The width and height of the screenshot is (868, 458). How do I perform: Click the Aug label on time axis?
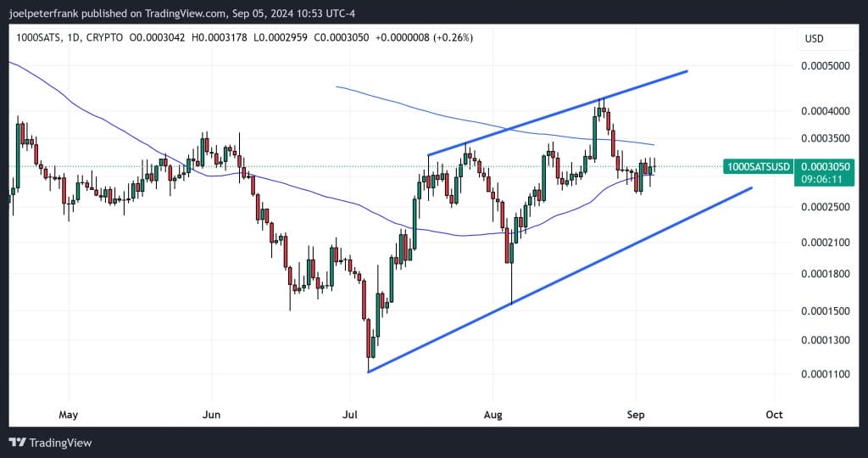click(x=493, y=415)
